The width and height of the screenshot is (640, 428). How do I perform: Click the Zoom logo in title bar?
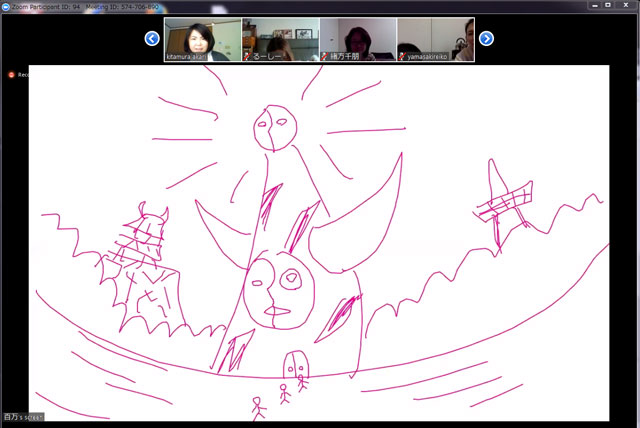6,7
